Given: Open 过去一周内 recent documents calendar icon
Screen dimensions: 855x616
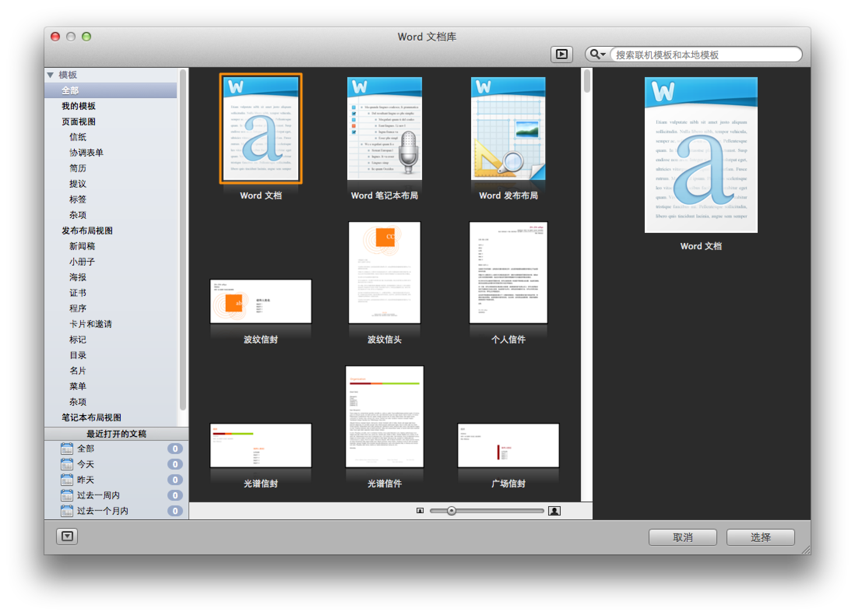Looking at the screenshot, I should pos(67,495).
